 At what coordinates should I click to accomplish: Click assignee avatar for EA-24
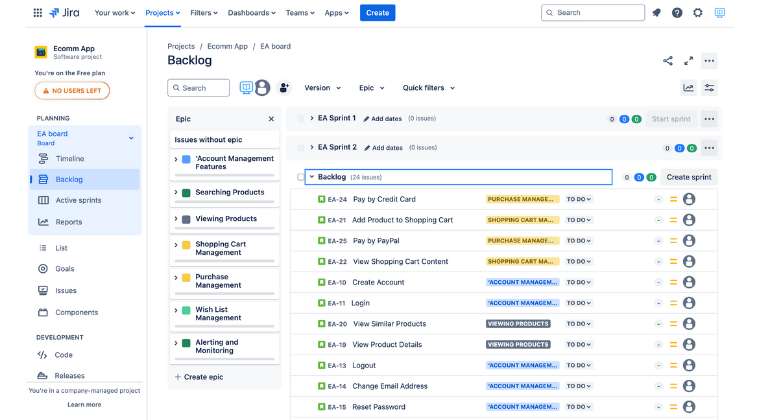pos(689,199)
